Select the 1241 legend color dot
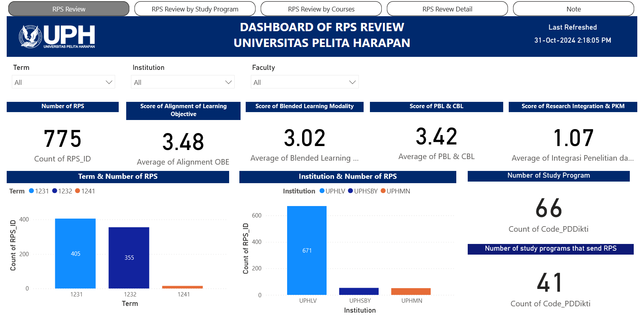This screenshot has width=644, height=315. coord(78,191)
